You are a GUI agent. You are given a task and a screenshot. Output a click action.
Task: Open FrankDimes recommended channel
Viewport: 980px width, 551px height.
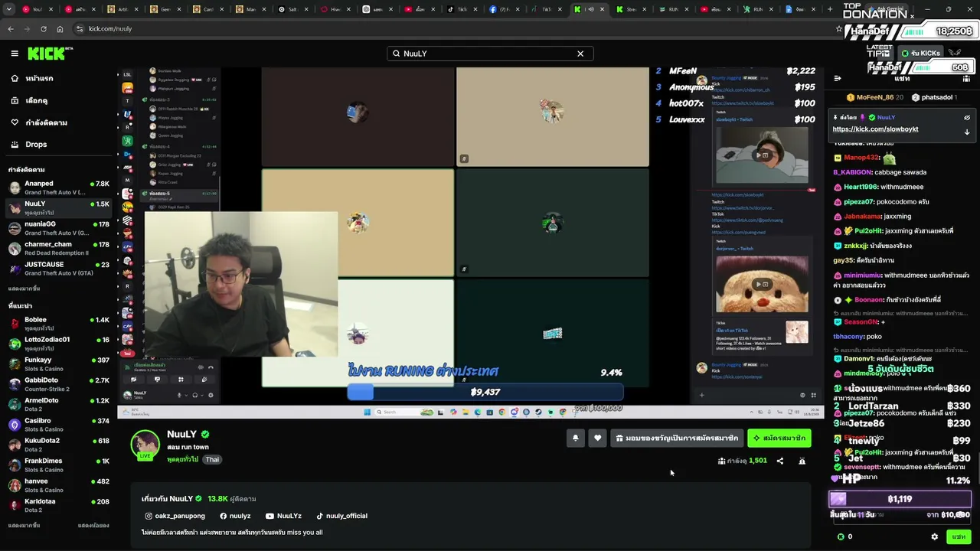pyautogui.click(x=60, y=465)
